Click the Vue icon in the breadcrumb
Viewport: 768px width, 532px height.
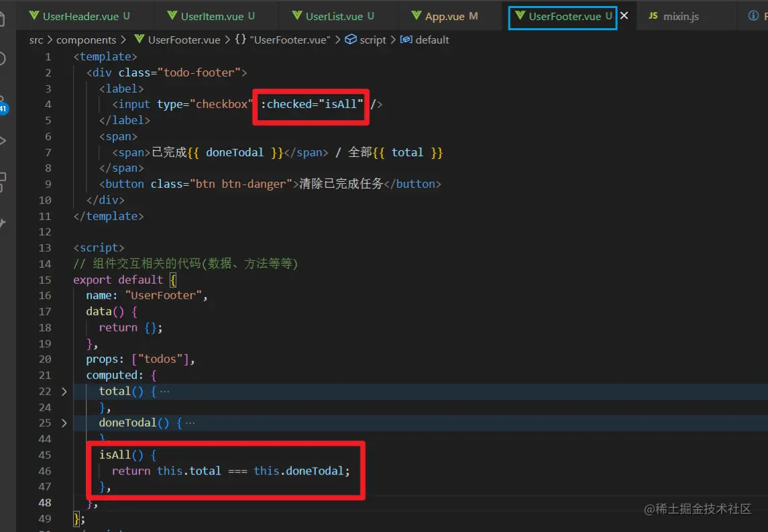tap(139, 39)
